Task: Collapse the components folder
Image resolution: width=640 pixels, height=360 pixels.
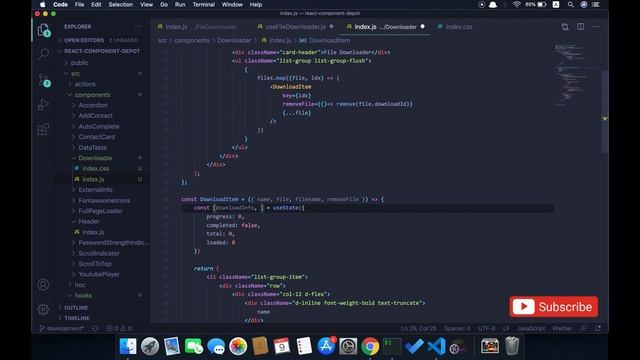Action: pyautogui.click(x=92, y=95)
